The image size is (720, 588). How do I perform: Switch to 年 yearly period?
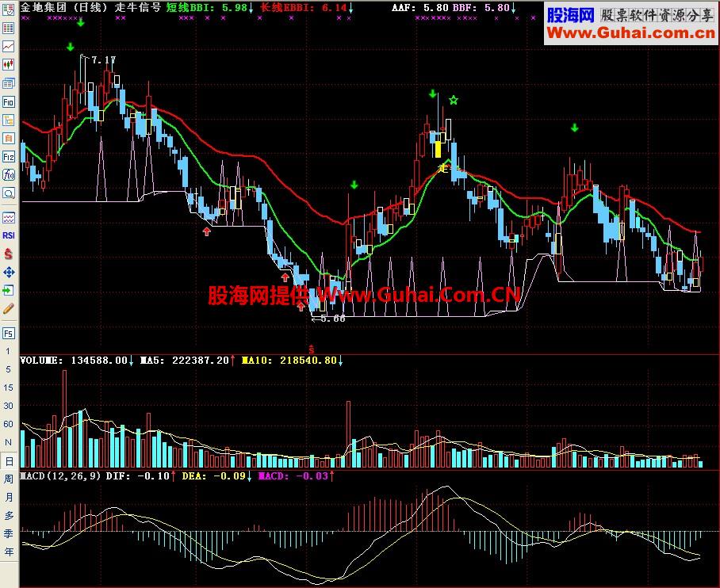[x=9, y=552]
